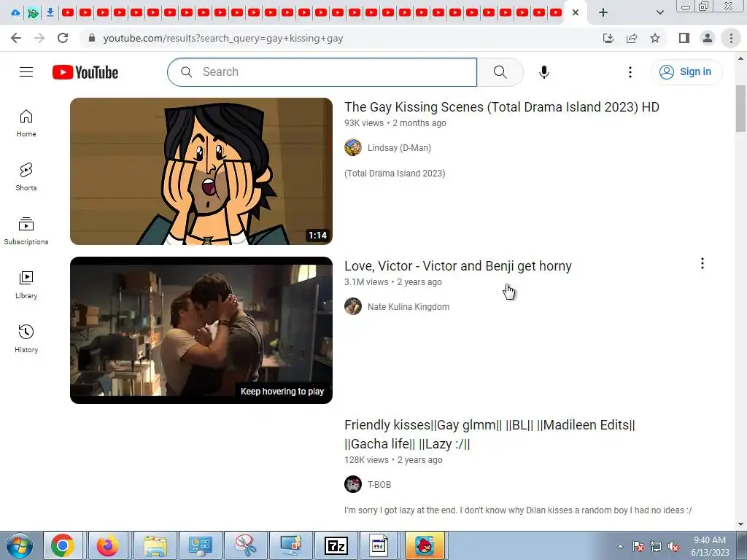
Task: Switch to the green play icon tab
Action: 33,12
